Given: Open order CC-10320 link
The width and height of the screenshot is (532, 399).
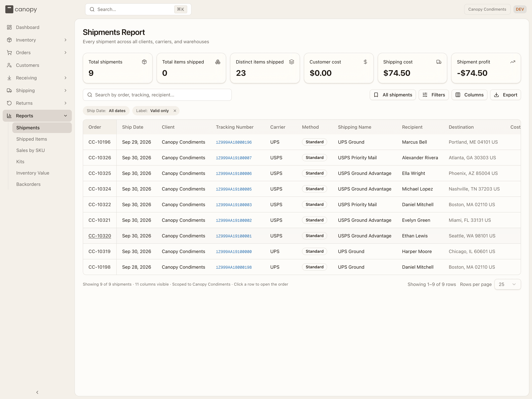Looking at the screenshot, I should (100, 236).
